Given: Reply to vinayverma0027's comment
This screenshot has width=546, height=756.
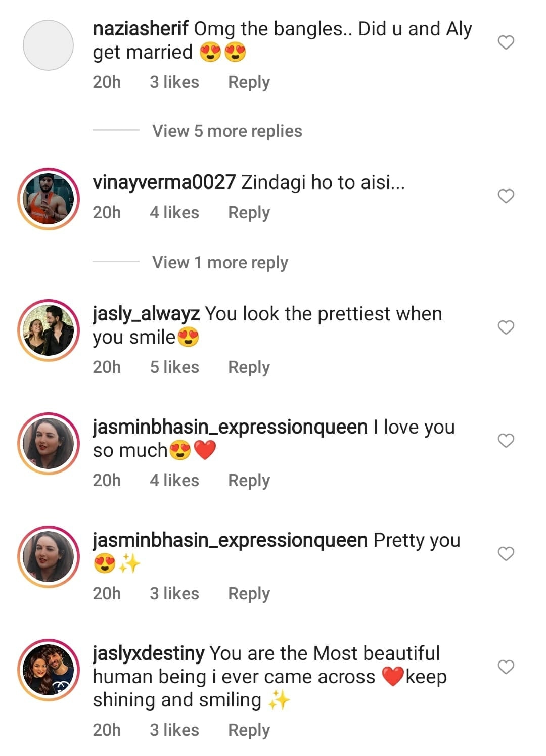Looking at the screenshot, I should pyautogui.click(x=249, y=212).
